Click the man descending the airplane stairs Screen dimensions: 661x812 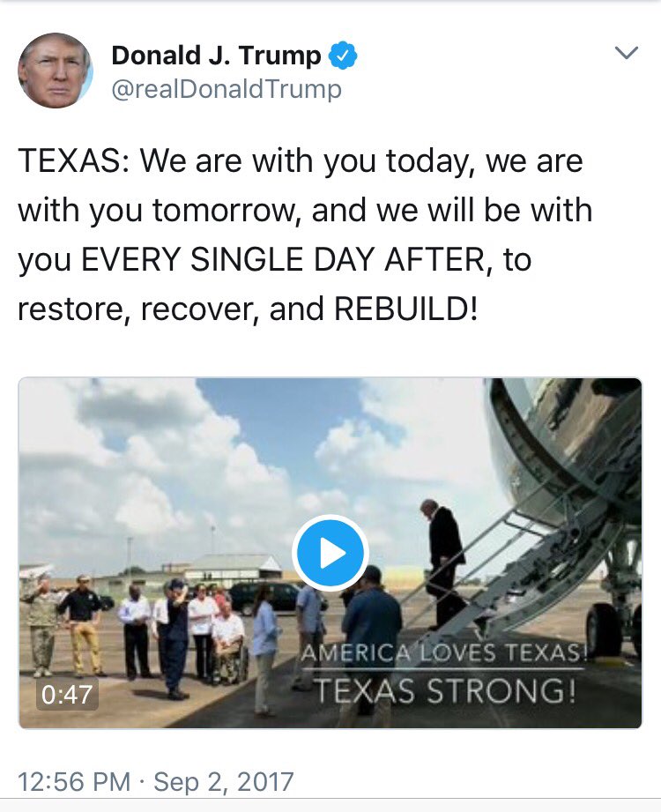pos(443,564)
